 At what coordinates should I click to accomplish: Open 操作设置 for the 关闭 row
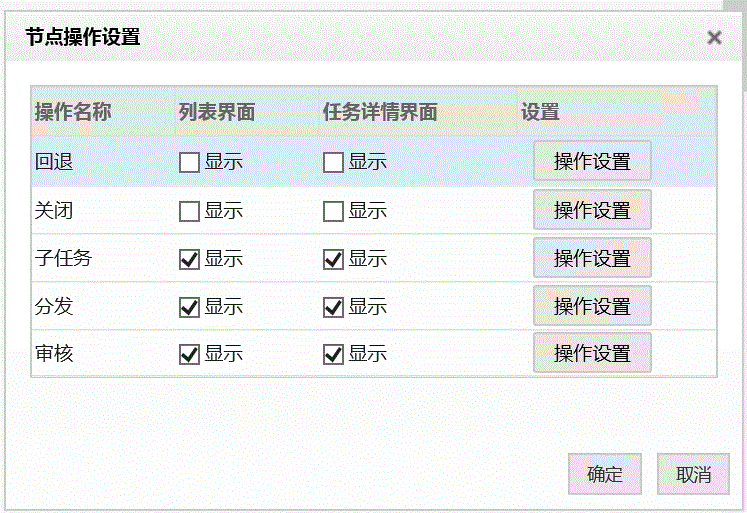[x=592, y=210]
